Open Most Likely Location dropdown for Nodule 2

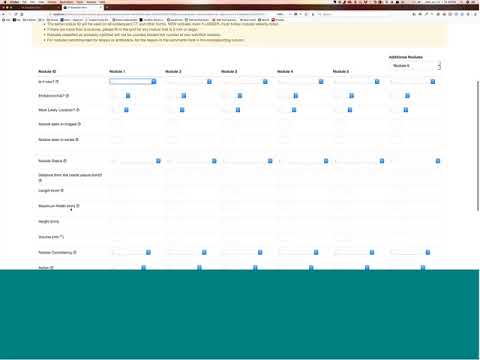(x=175, y=110)
